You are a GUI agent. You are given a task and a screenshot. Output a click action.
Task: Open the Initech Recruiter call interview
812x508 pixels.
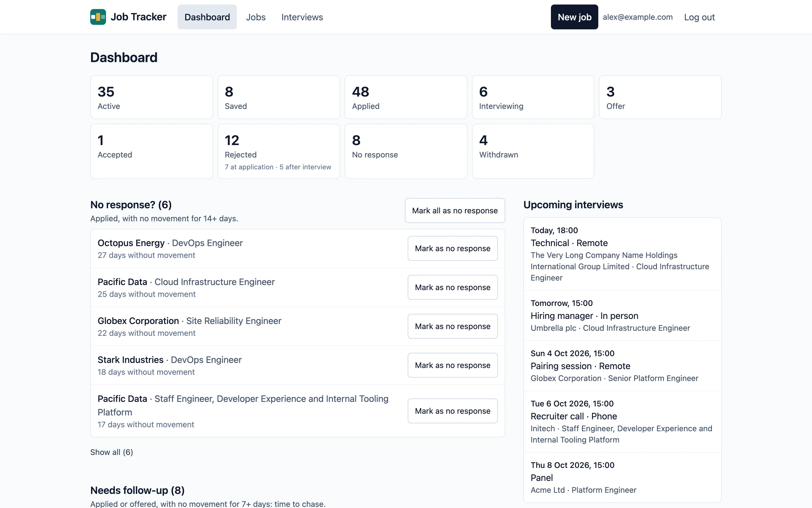pyautogui.click(x=623, y=422)
